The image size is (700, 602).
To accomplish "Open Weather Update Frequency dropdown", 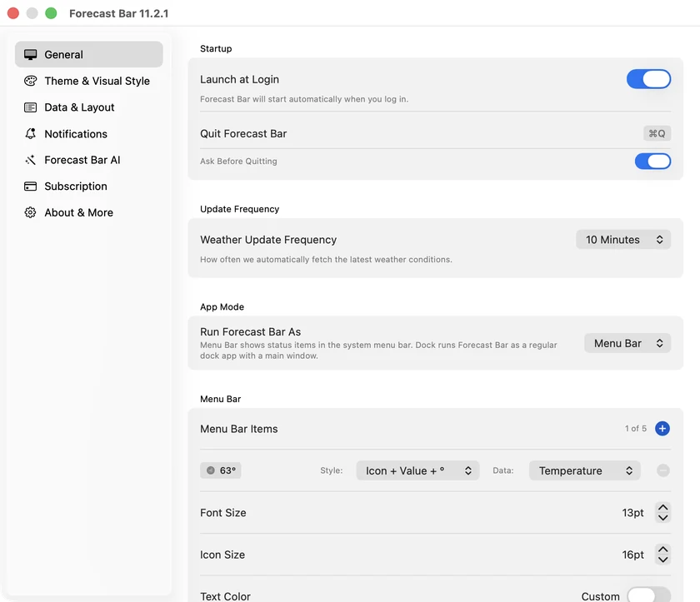I will [x=623, y=240].
